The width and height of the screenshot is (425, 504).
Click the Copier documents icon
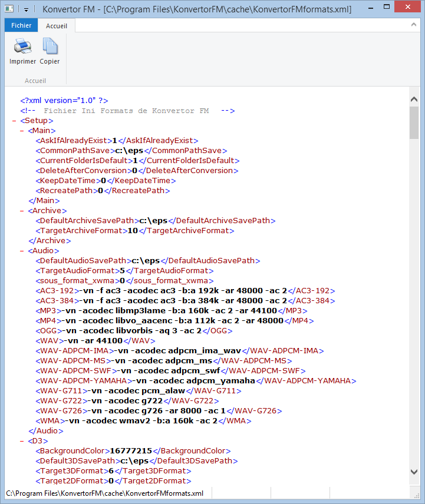coord(50,46)
